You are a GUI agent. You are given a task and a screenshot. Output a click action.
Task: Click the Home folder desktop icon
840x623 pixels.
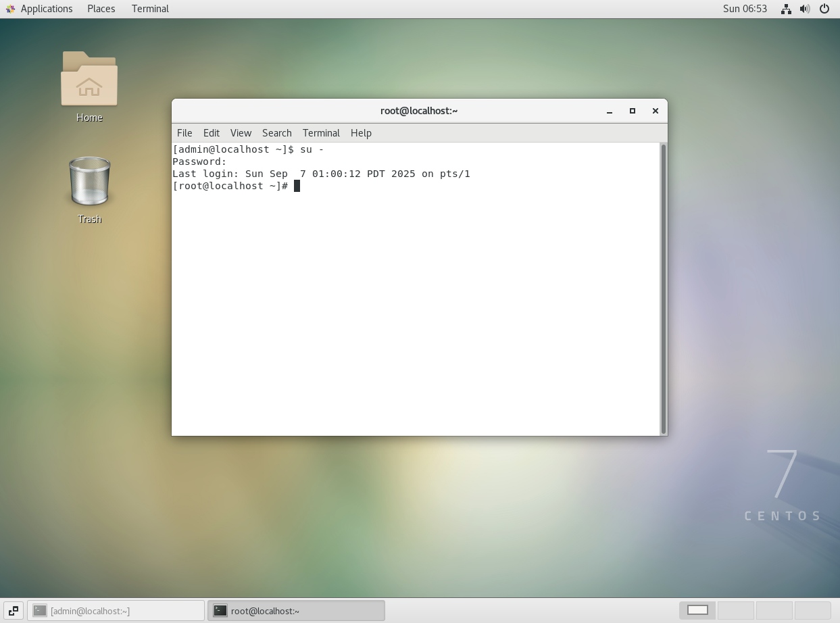point(89,79)
